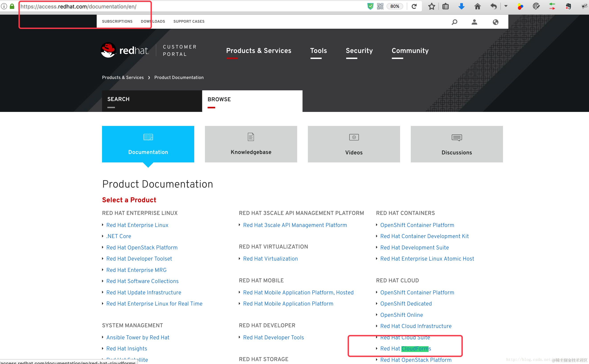Click the browser home icon
589x364 pixels.
(477, 6)
